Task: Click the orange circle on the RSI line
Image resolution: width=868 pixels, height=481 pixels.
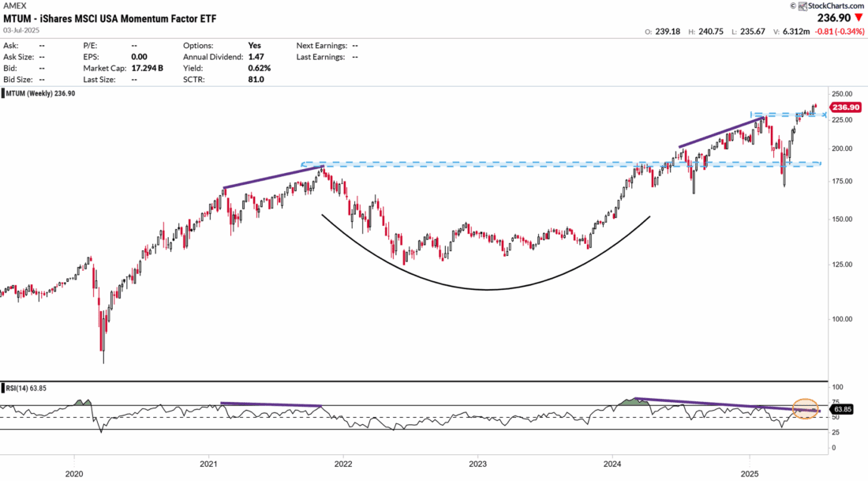Action: 806,409
